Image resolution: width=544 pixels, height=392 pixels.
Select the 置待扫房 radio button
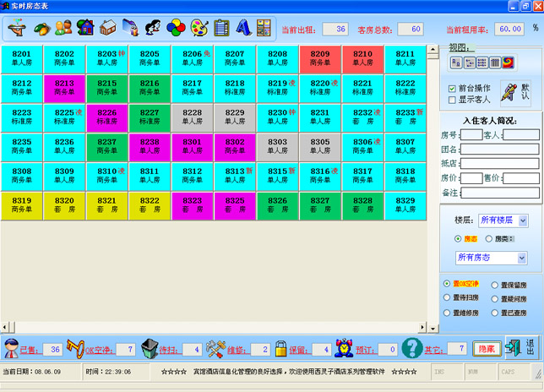point(448,298)
